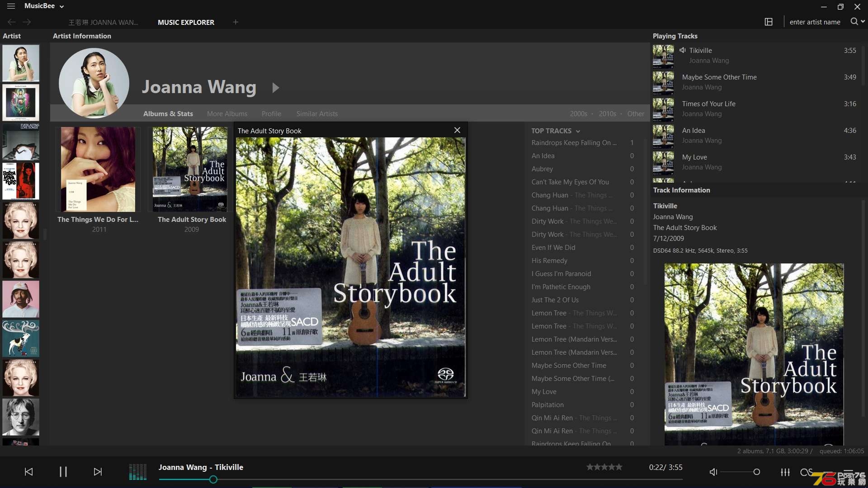Image resolution: width=868 pixels, height=488 pixels.
Task: Go back with the left arrow
Action: pos(12,22)
